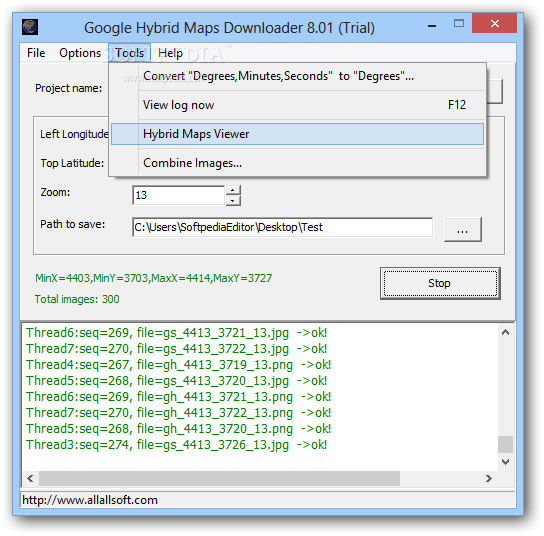Image resolution: width=544 pixels, height=536 pixels.
Task: Click the Path to save label
Action: (73, 224)
